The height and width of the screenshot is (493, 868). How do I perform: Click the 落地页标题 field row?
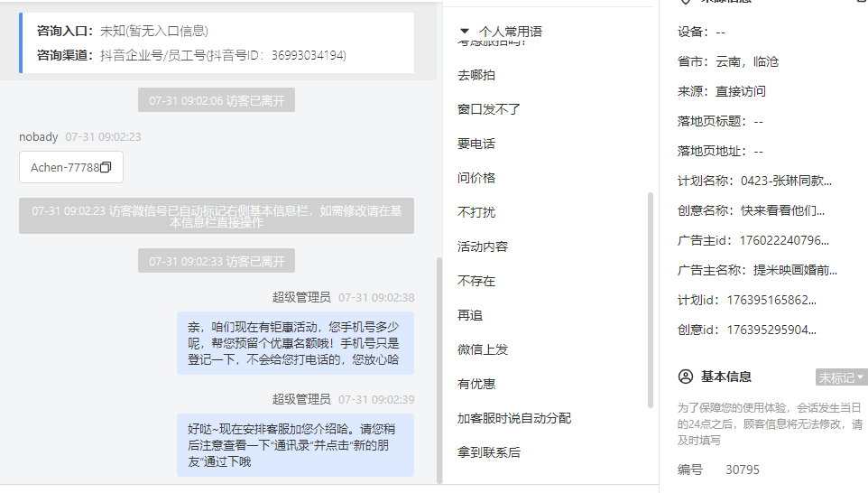click(720, 121)
